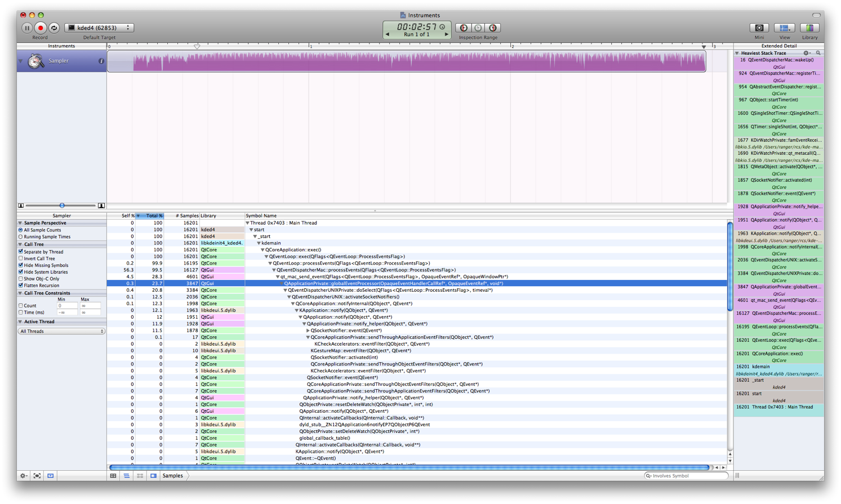Collapse the Call Tree section
The width and height of the screenshot is (841, 504).
[x=20, y=244]
